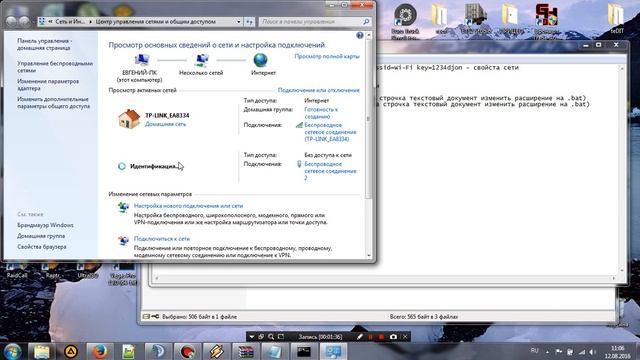Go back in Control Panel window
Screen dimensions: 640x360
click(x=11, y=21)
